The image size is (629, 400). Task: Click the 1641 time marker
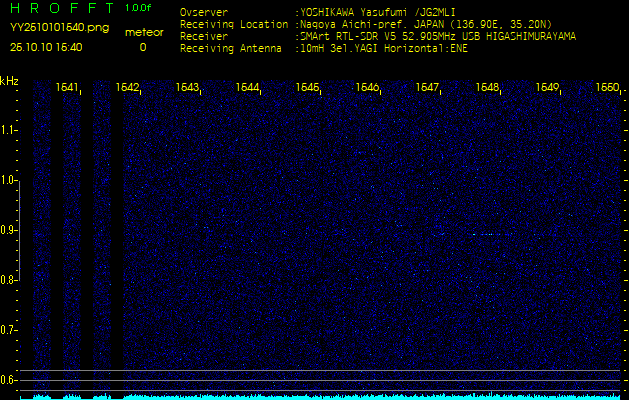coord(67,88)
